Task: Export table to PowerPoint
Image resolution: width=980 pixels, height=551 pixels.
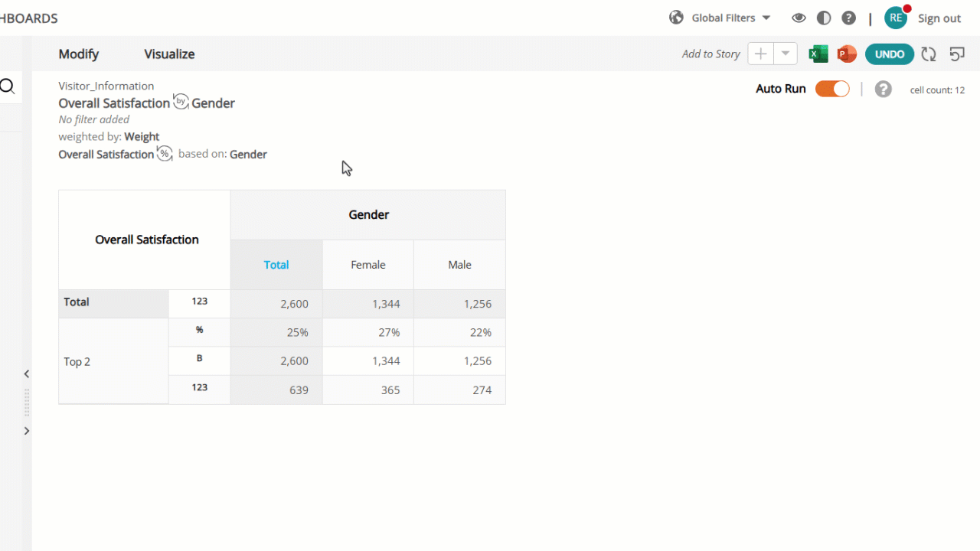Action: [x=846, y=54]
